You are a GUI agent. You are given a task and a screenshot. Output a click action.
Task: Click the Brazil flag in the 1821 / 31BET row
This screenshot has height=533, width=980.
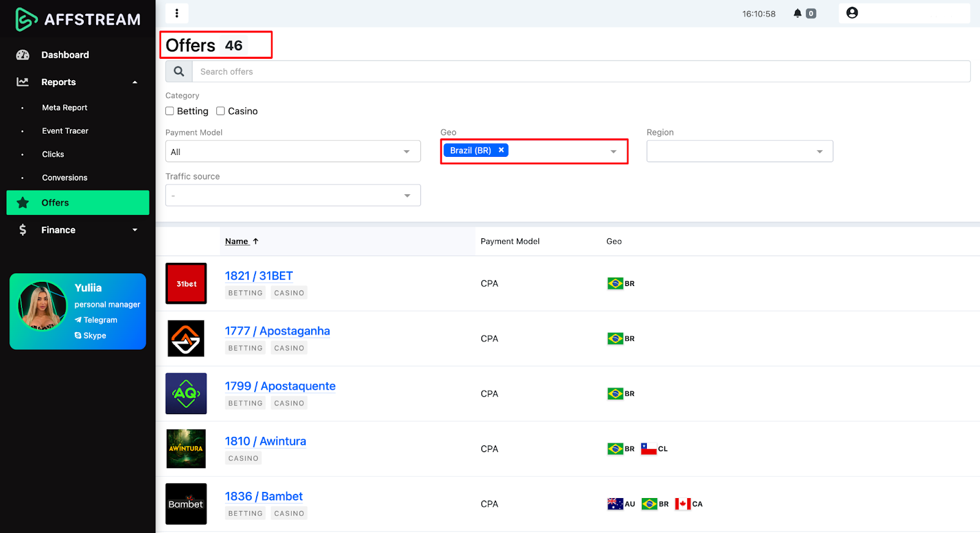[x=616, y=284]
